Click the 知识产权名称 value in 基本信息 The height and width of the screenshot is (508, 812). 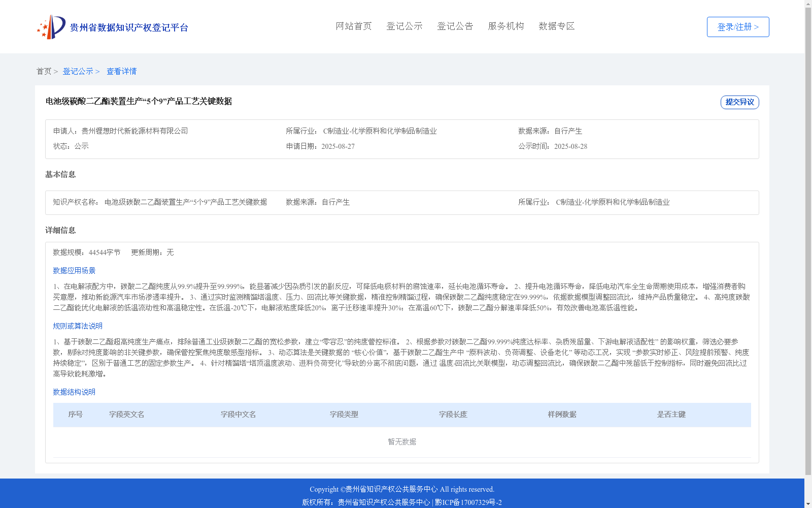[x=186, y=202]
